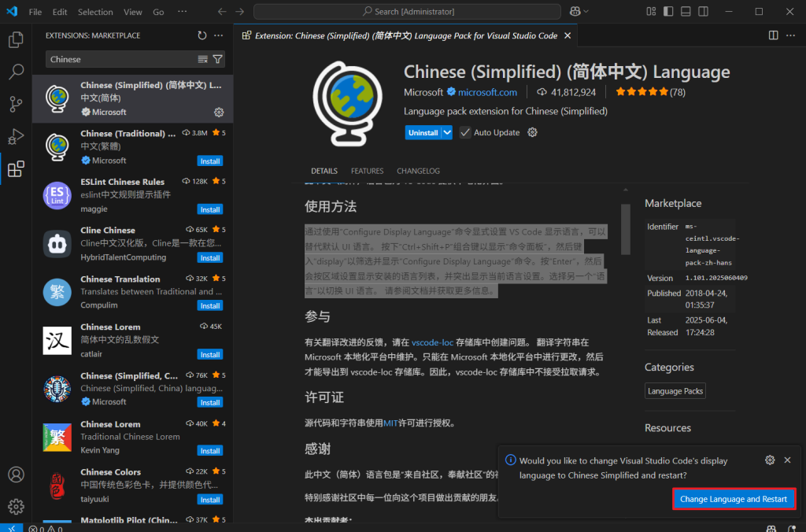Image resolution: width=806 pixels, height=532 pixels.
Task: Click the globe thumbnail of Chinese (Traditional)
Action: tap(57, 146)
